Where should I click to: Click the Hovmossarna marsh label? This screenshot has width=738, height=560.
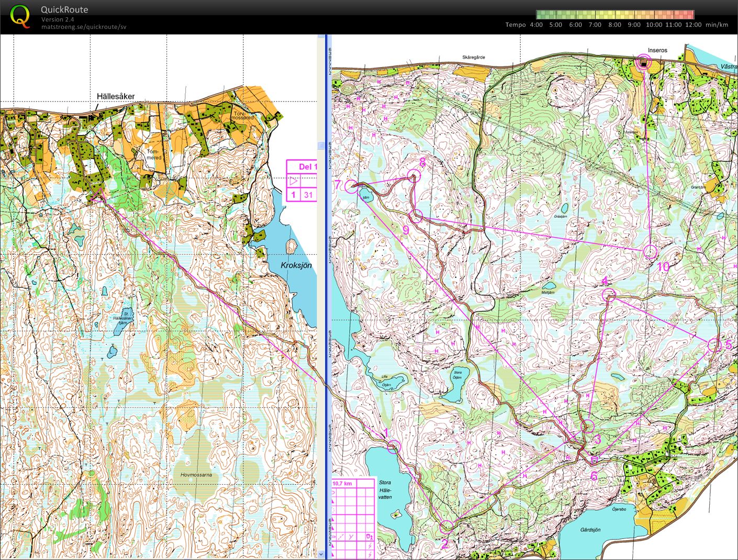[x=196, y=475]
